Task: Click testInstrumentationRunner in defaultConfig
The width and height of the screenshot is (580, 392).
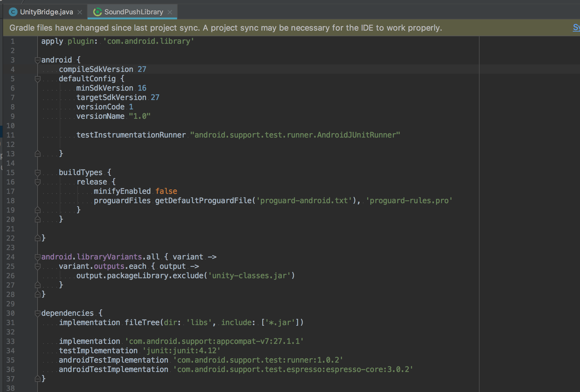Action: (x=131, y=135)
